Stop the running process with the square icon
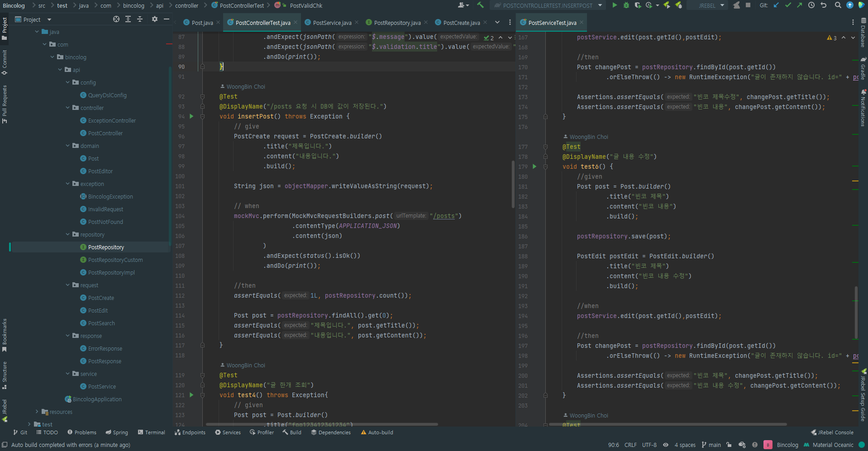The width and height of the screenshot is (868, 451). tap(748, 5)
